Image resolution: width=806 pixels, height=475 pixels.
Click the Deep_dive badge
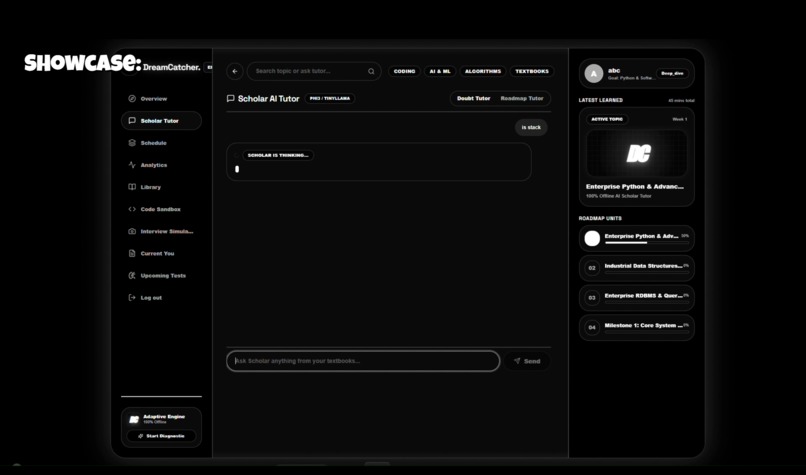[672, 74]
